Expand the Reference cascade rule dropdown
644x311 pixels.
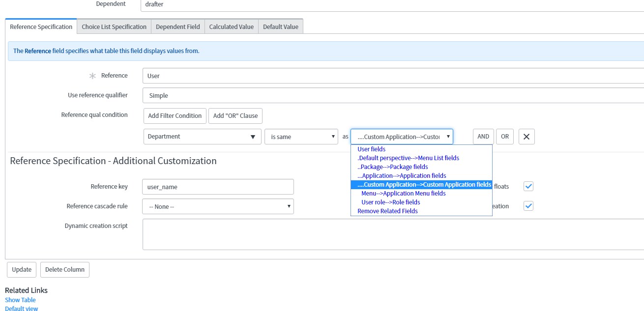[x=218, y=206]
